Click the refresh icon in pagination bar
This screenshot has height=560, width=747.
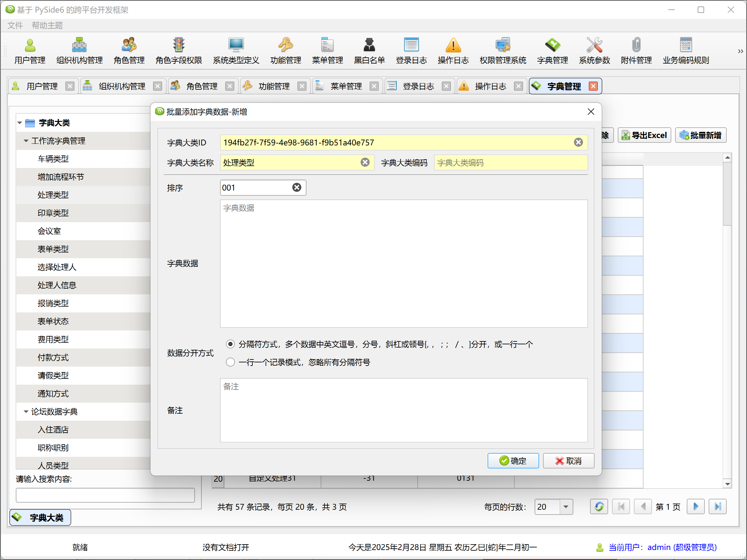(599, 506)
